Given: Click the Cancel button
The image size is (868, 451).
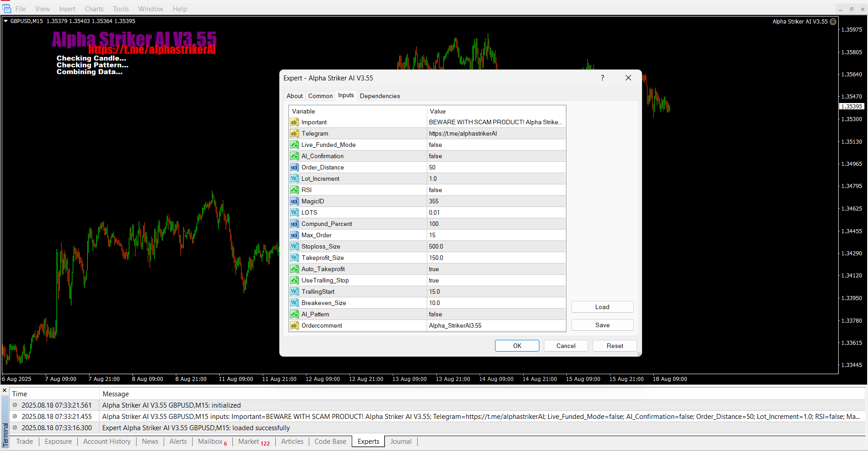Looking at the screenshot, I should point(566,346).
